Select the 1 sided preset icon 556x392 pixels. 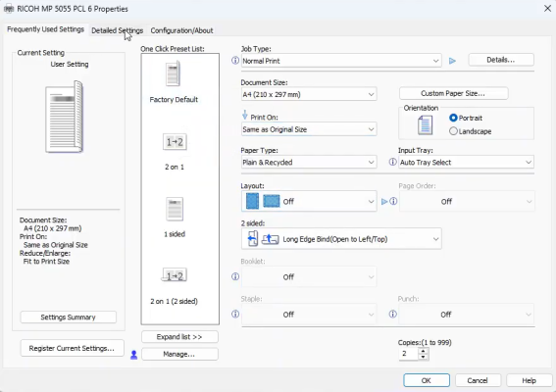(175, 209)
